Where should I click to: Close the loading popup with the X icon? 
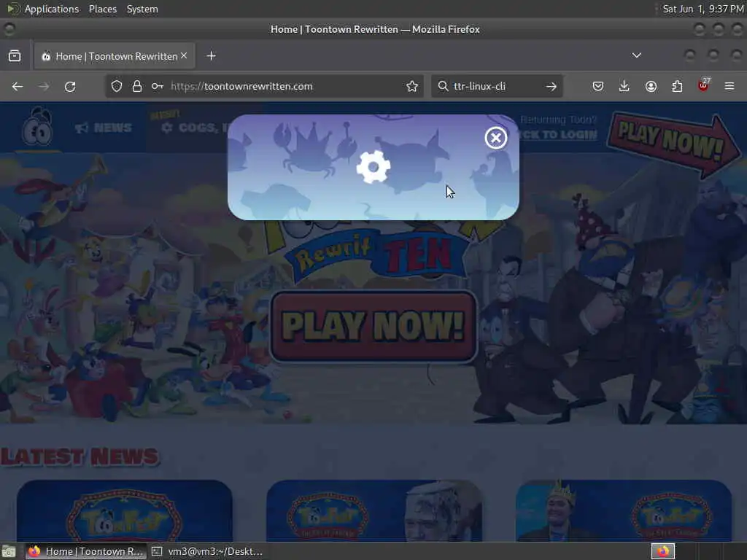[495, 138]
